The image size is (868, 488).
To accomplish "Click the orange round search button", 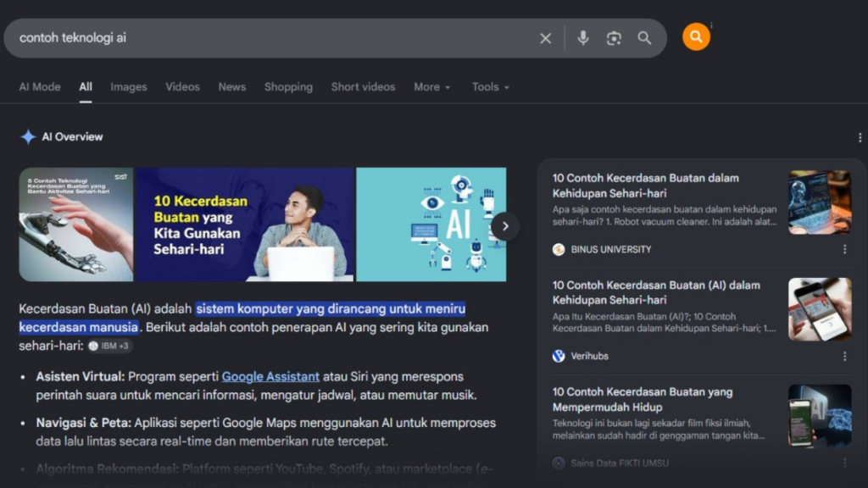I will tap(696, 37).
